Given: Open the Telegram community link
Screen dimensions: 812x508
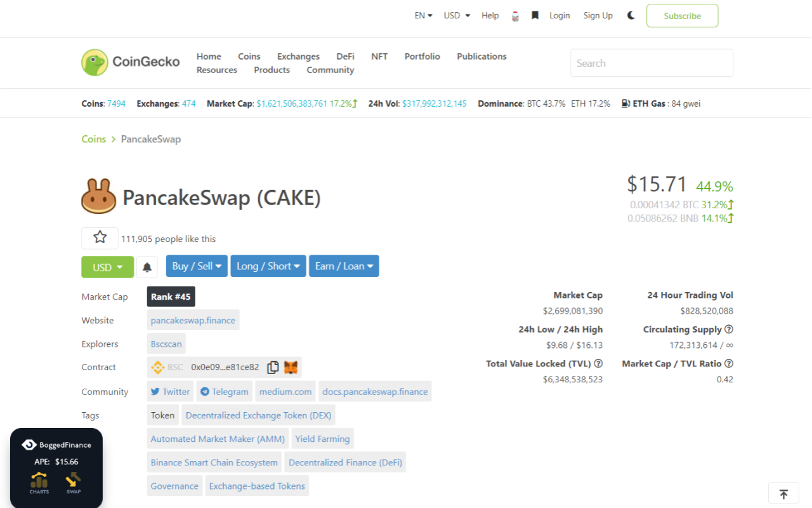Looking at the screenshot, I should 225,391.
